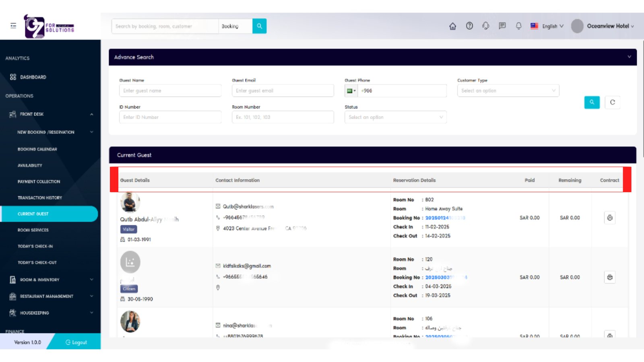The width and height of the screenshot is (644, 362).
Task: Click the search icon beside the Booking selector
Action: coord(259,26)
